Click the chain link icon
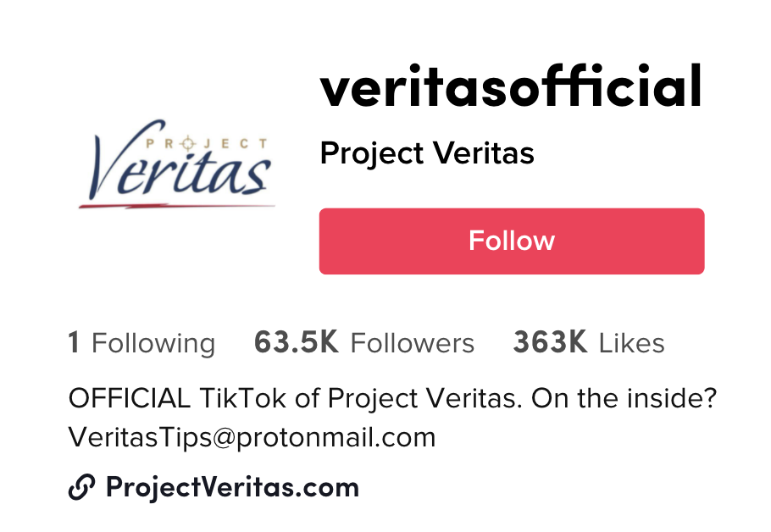 click(81, 487)
